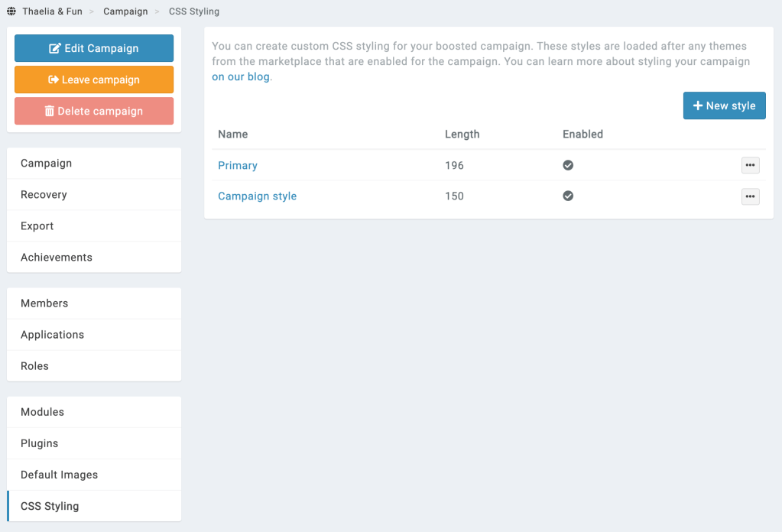The height and width of the screenshot is (532, 782).
Task: Navigate to Campaign via breadcrumb
Action: pos(125,11)
